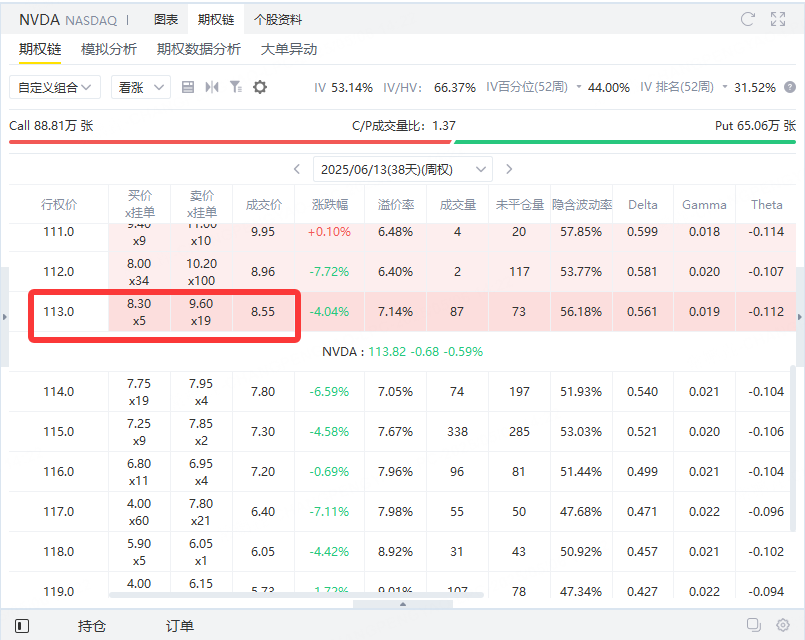
Task: Open the options filter funnel icon
Action: 236,87
